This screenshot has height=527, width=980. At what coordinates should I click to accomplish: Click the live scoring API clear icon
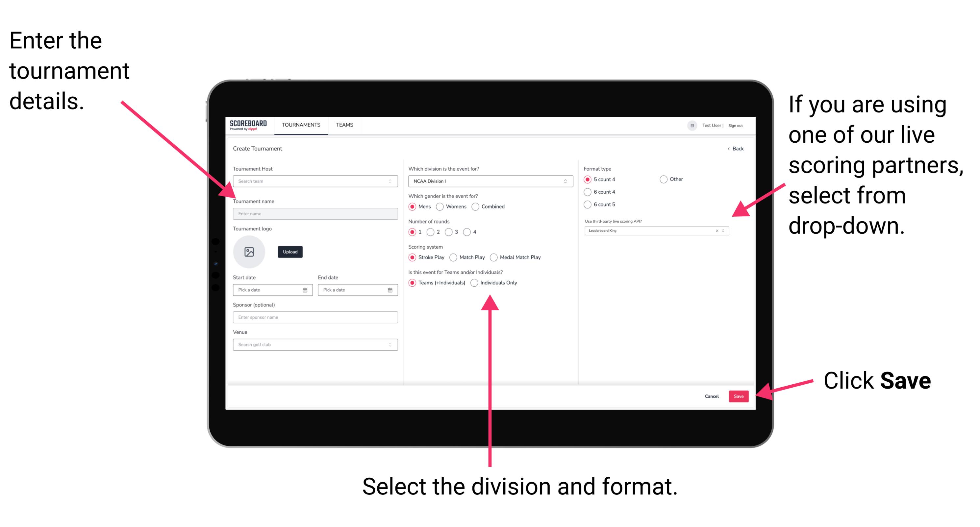tap(716, 231)
